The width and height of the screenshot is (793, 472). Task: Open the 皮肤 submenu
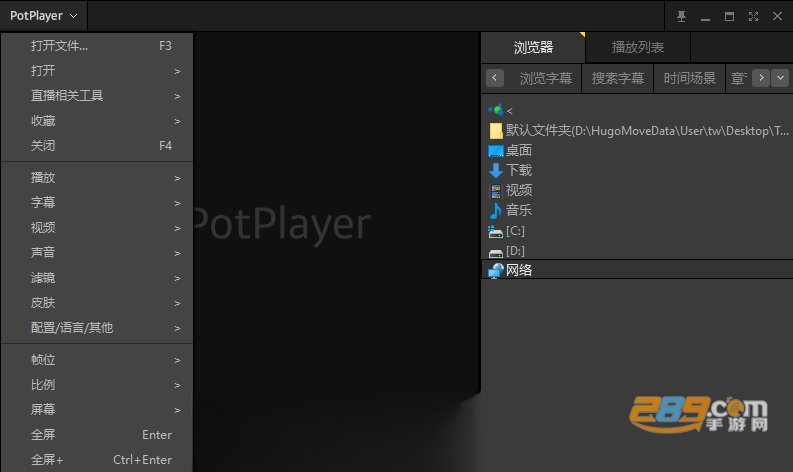point(97,303)
